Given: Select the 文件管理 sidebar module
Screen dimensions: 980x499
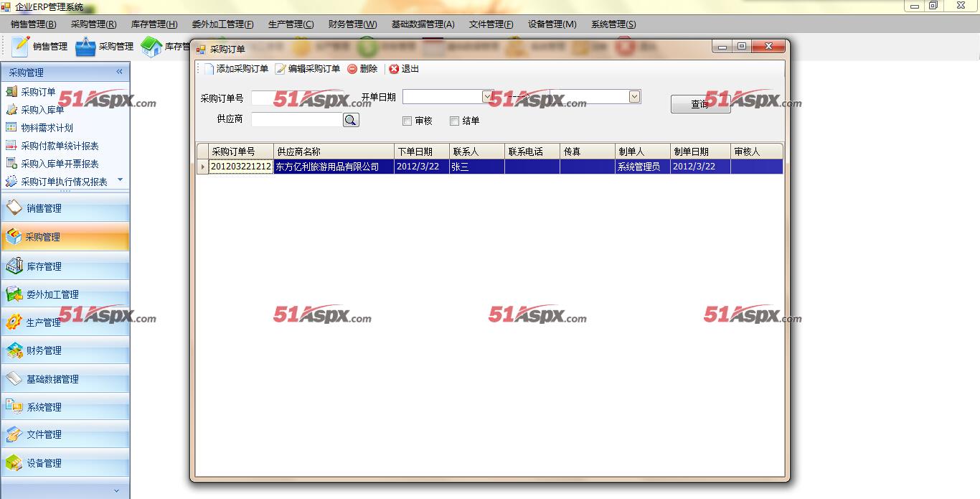Looking at the screenshot, I should [x=65, y=434].
